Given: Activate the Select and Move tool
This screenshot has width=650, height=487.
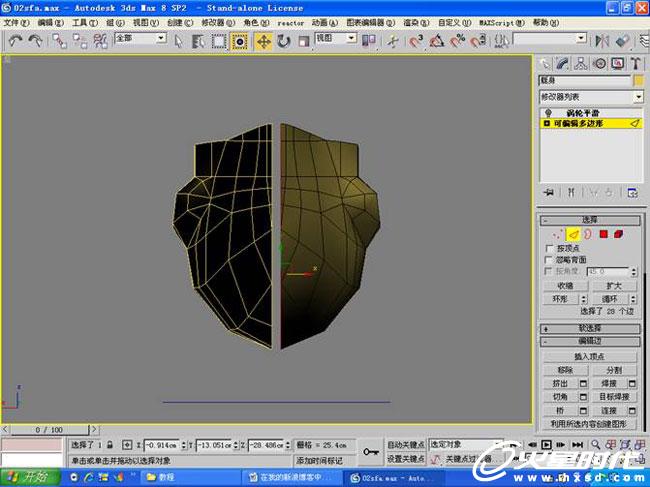Looking at the screenshot, I should tap(263, 41).
